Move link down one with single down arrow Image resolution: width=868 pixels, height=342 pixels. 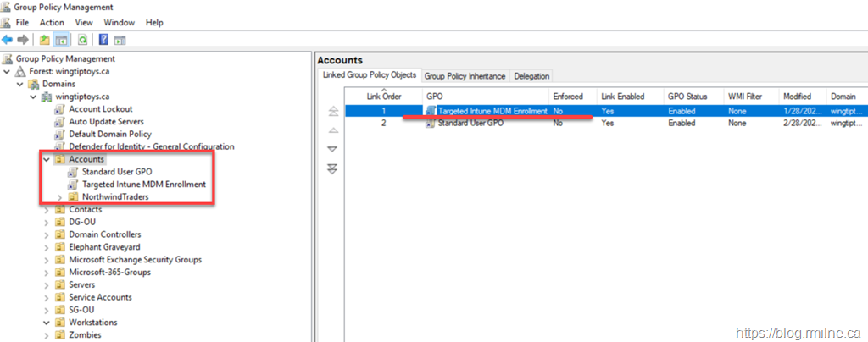[332, 149]
